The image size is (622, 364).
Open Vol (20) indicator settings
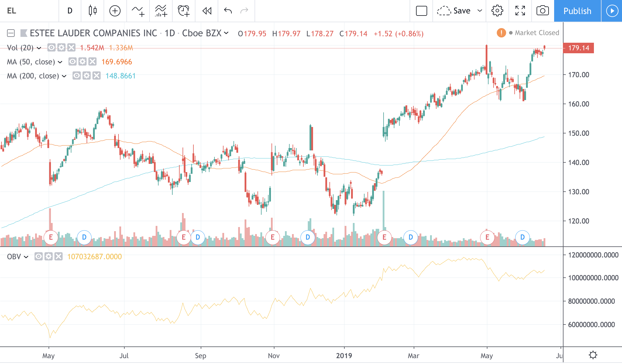point(61,47)
